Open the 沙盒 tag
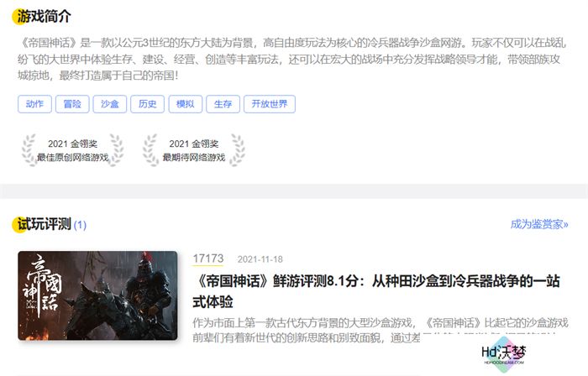The image size is (588, 376). pos(110,104)
